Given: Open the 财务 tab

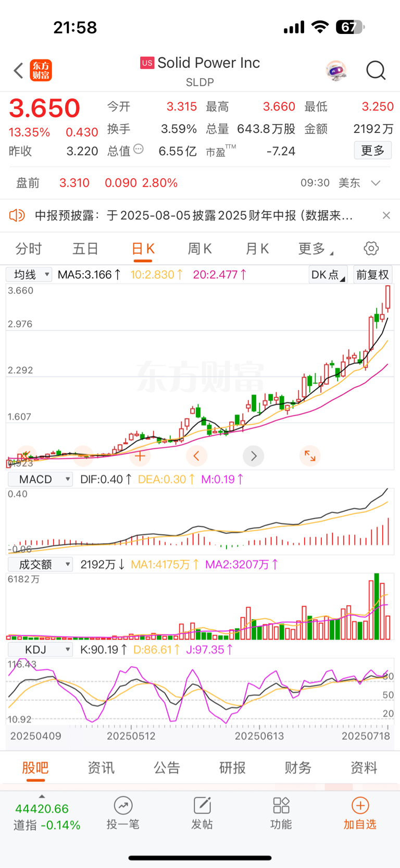Looking at the screenshot, I should (298, 767).
